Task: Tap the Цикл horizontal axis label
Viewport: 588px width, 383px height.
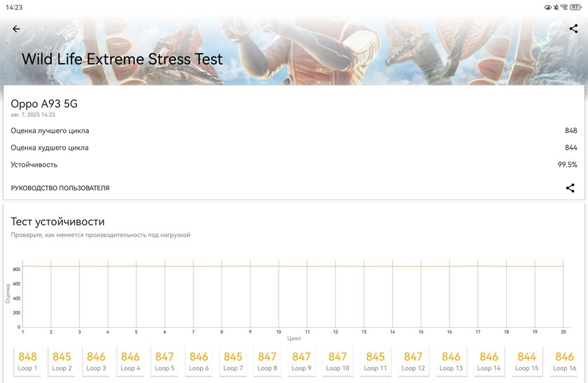Action: click(294, 338)
